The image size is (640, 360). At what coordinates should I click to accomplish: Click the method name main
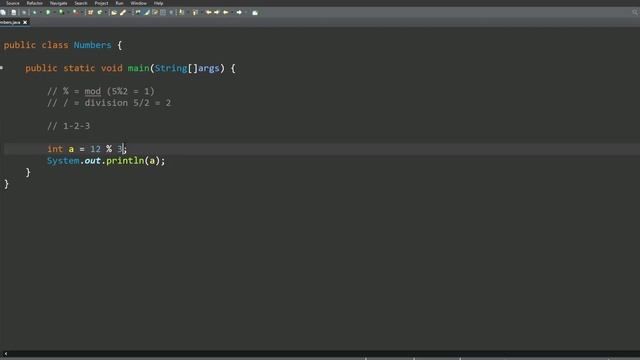pyautogui.click(x=138, y=68)
